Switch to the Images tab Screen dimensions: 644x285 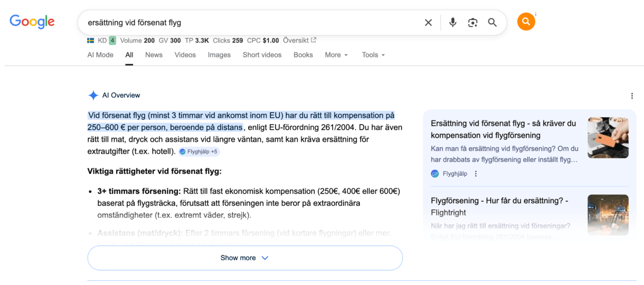(x=219, y=55)
